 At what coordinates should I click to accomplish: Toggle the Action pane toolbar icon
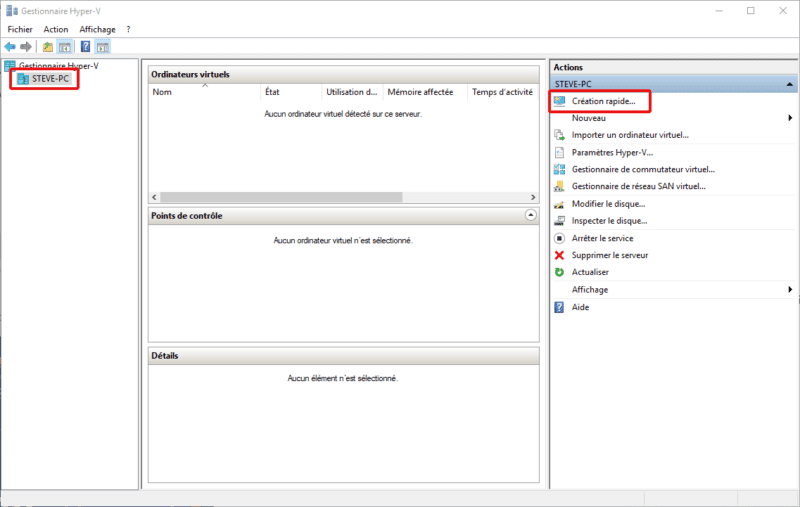[x=103, y=47]
